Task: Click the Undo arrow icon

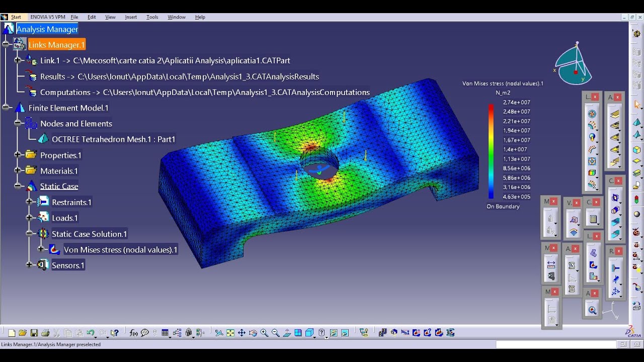Action: pos(91,333)
